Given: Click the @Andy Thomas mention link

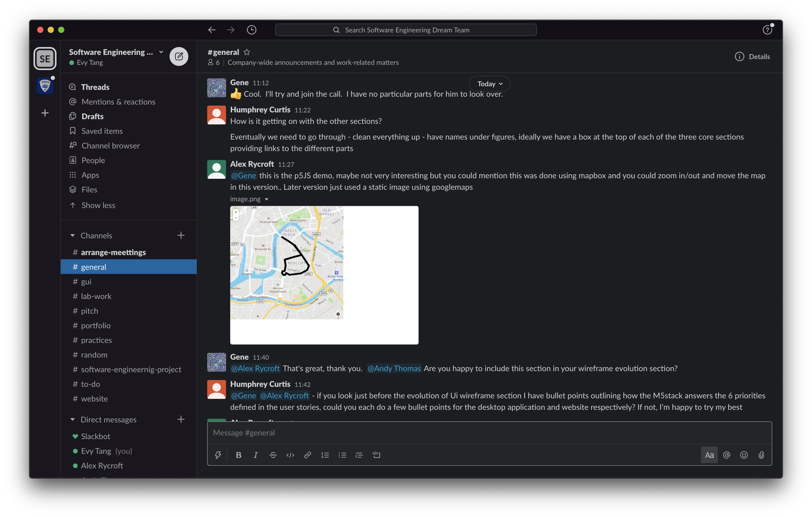Looking at the screenshot, I should click(394, 368).
